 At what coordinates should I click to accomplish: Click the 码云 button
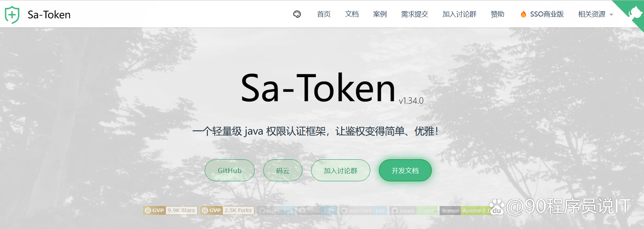click(x=283, y=170)
